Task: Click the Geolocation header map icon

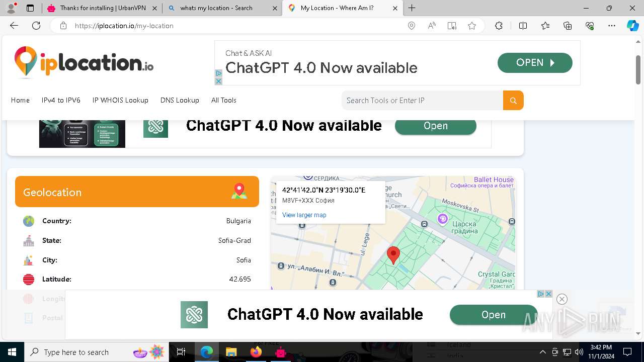Action: pyautogui.click(x=239, y=192)
